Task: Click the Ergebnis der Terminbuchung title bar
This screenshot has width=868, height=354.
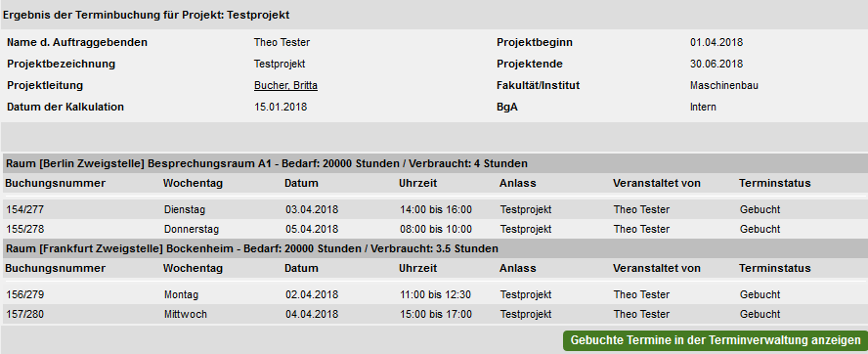Action: pos(434,15)
